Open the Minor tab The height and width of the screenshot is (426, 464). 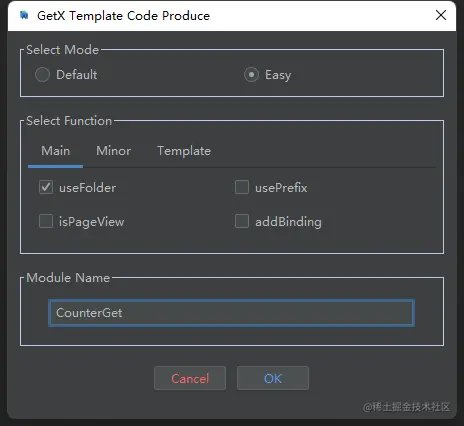(113, 151)
